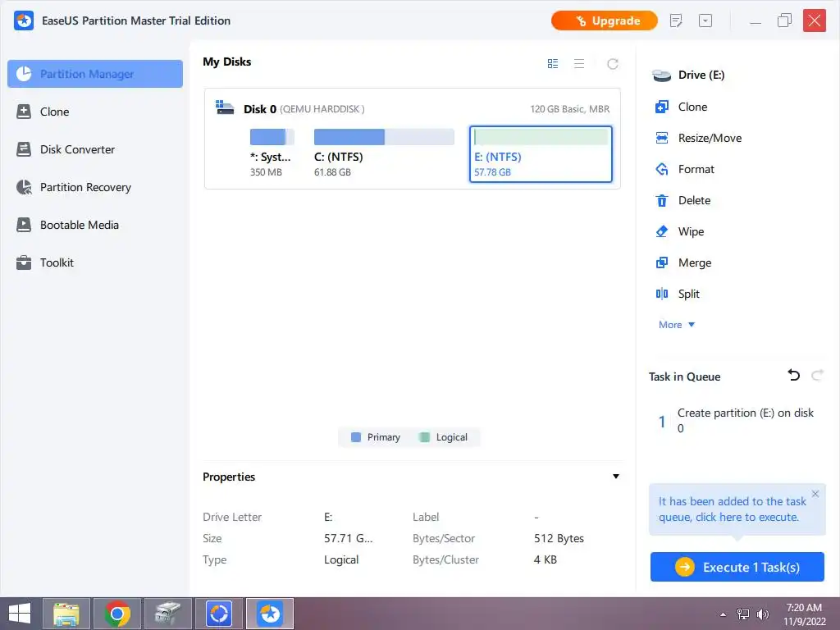This screenshot has width=840, height=630.
Task: Click the Upgrade button
Action: [605, 21]
